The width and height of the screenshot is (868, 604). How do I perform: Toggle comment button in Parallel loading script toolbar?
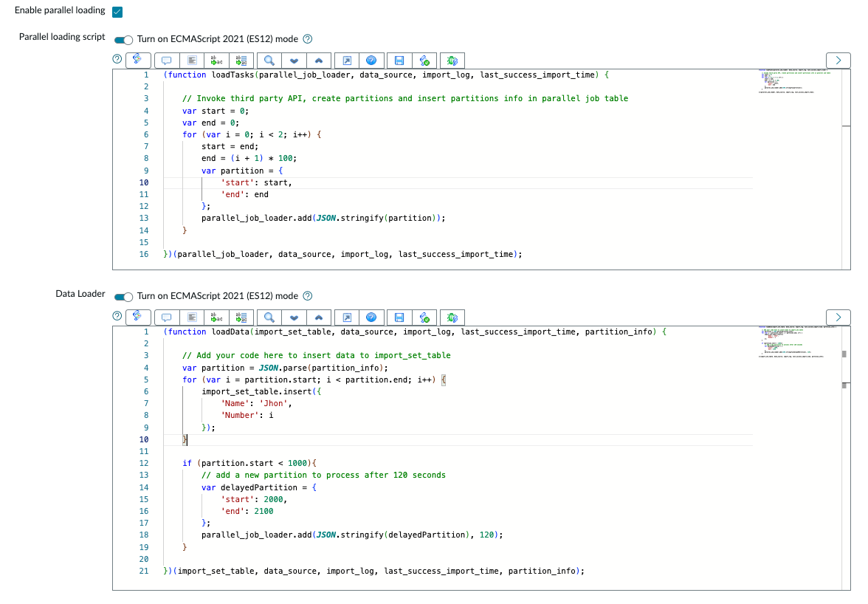click(167, 61)
